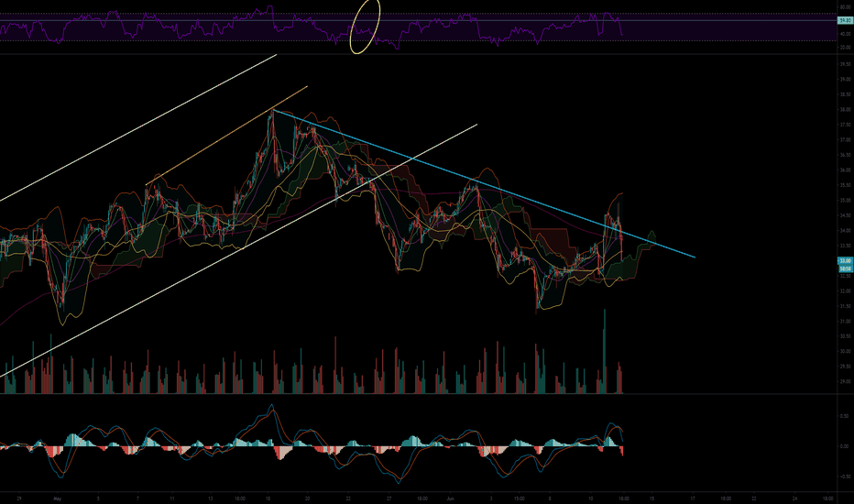Click the 38.00 price axis label
Image resolution: width=854 pixels, height=504 pixels.
(x=845, y=110)
